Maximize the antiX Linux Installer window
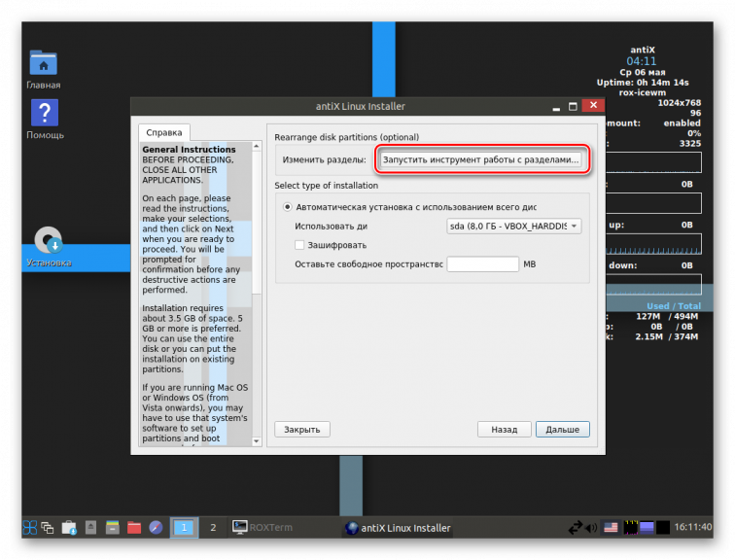Screen dimensions: 735x560 click(x=573, y=107)
